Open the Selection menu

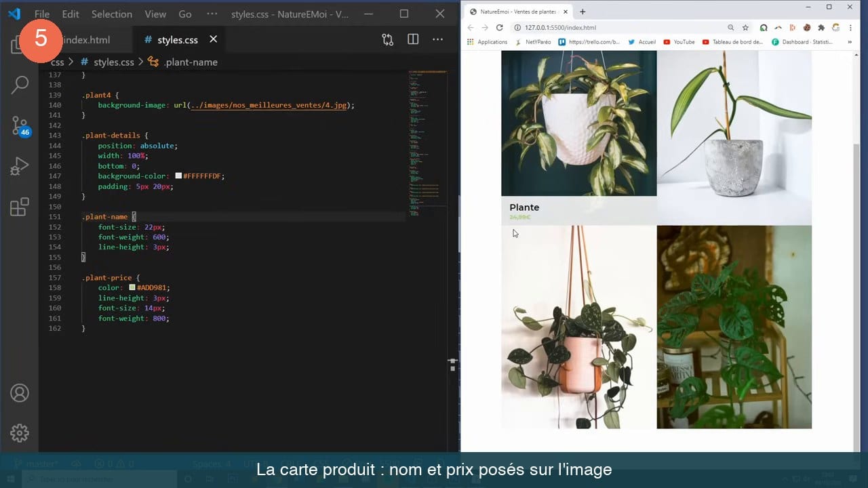(x=112, y=14)
